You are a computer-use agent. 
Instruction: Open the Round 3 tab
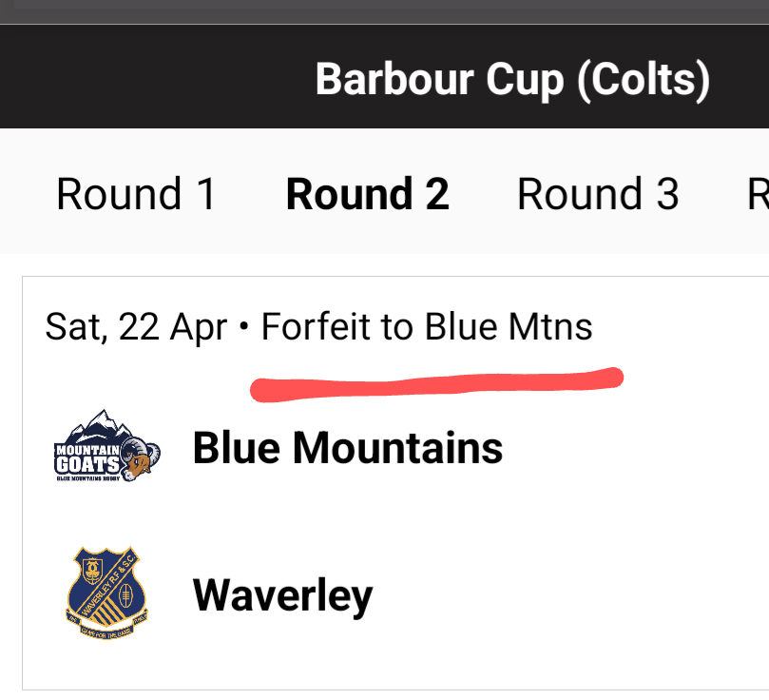pyautogui.click(x=598, y=194)
